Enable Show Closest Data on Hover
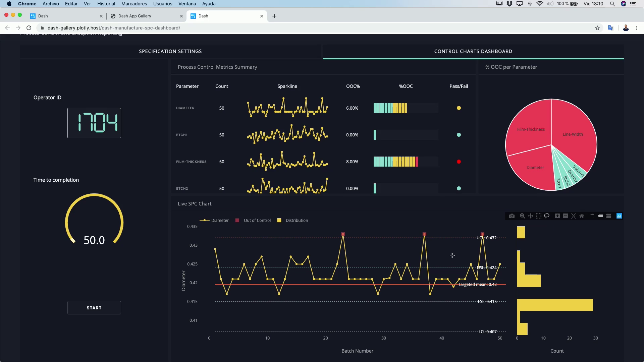The image size is (644, 362). (x=600, y=216)
